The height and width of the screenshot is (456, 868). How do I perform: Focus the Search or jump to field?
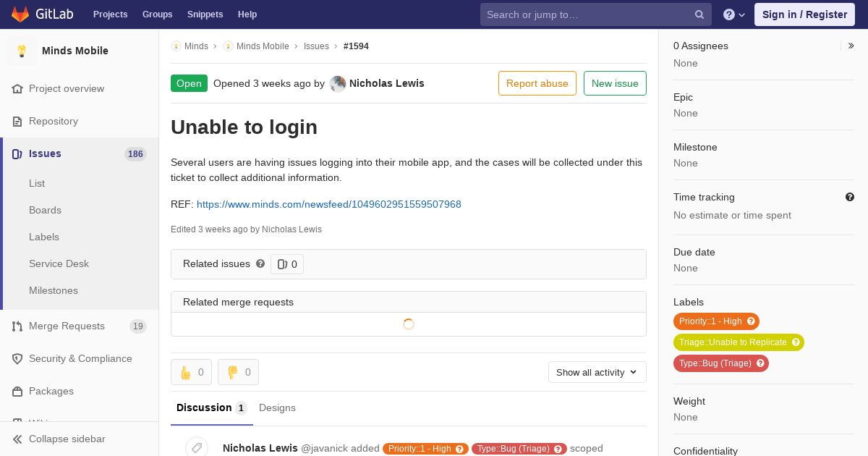[596, 14]
